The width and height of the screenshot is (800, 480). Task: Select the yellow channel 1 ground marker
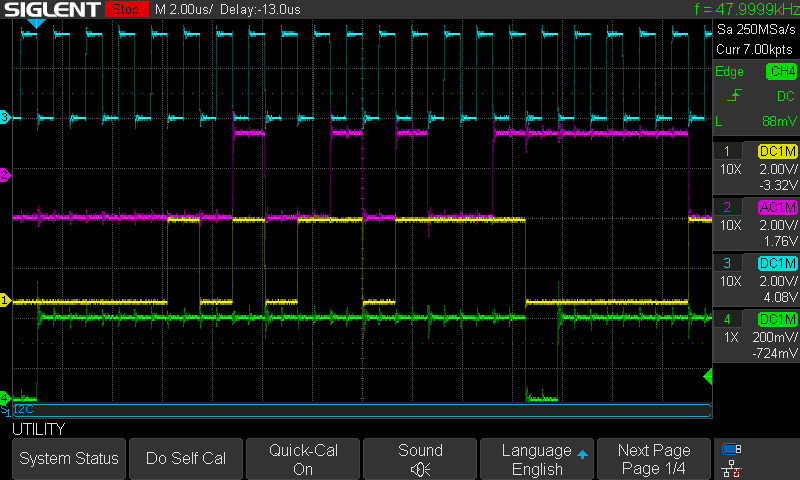pos(5,300)
